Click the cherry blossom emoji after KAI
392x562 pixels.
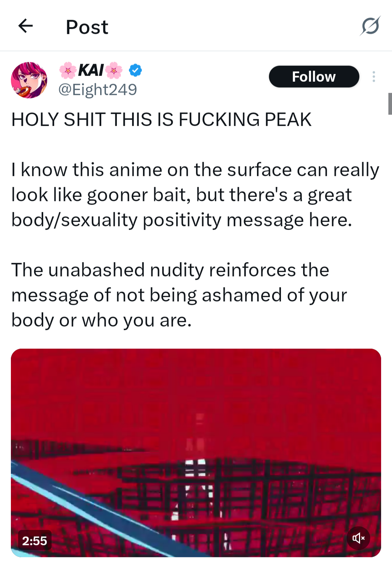click(x=114, y=70)
